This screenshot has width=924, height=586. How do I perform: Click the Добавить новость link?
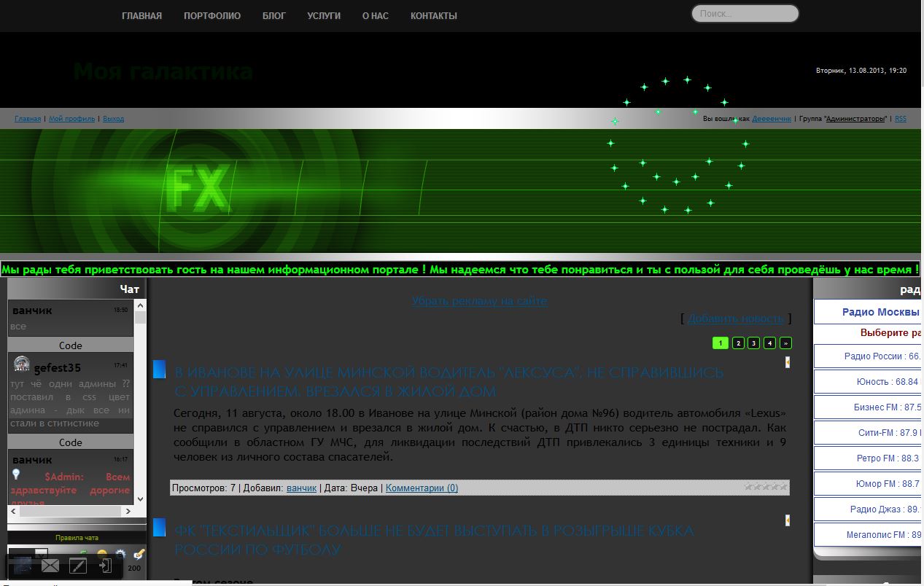pyautogui.click(x=735, y=319)
